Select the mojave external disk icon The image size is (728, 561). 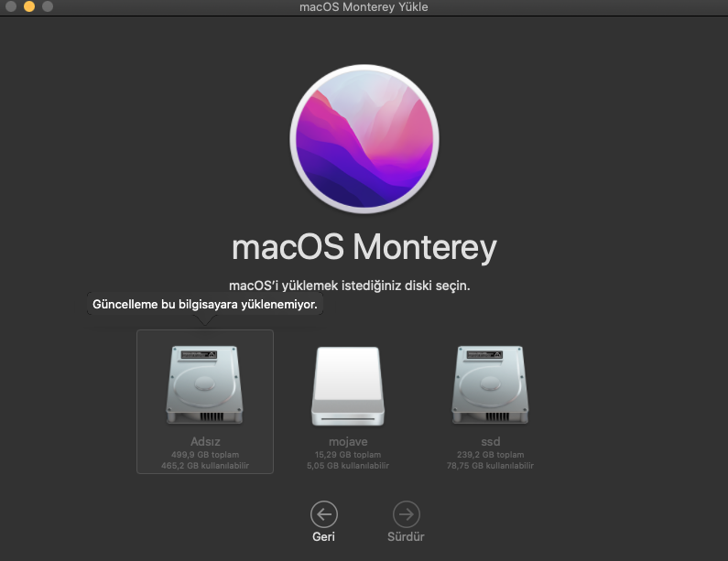click(x=345, y=386)
